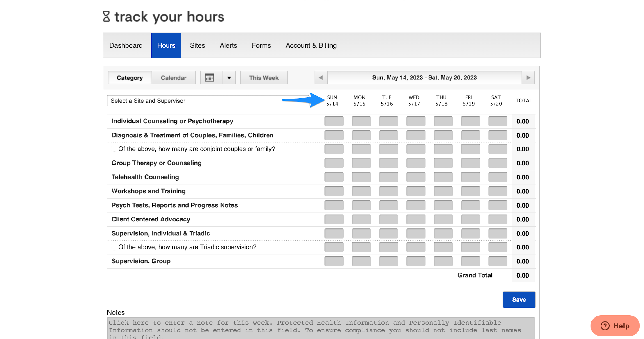The image size is (644, 339).
Task: Click Supervision Individual & Triadic field for Monday 5/15
Action: 361,233
